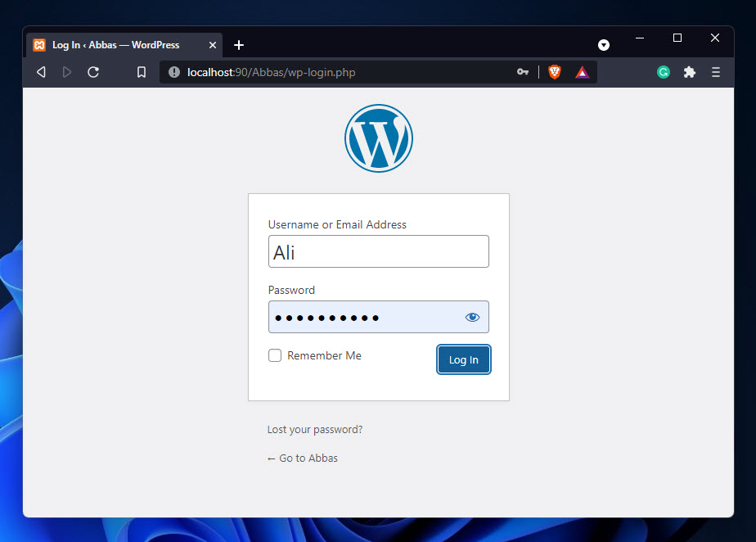Show password with the eye icon
The width and height of the screenshot is (756, 542).
click(x=472, y=317)
